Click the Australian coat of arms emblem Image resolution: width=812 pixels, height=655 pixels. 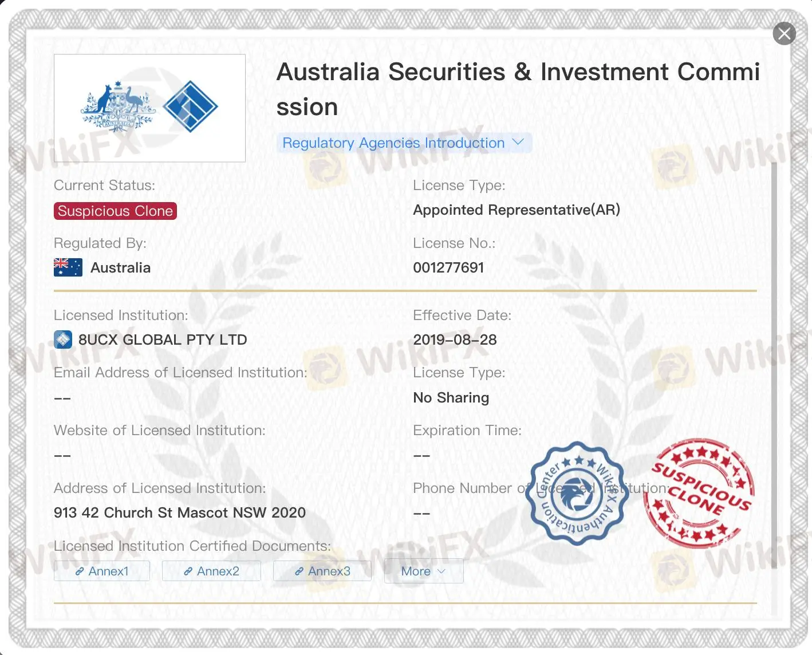(x=118, y=106)
